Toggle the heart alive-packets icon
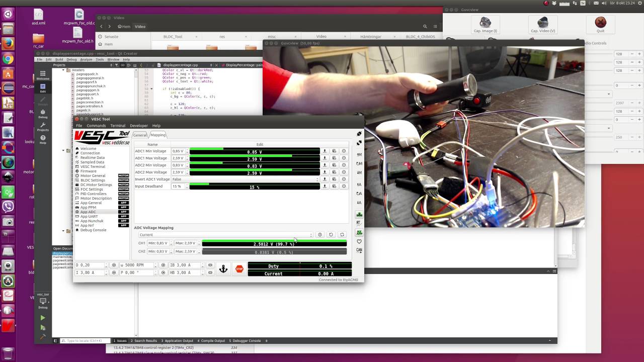Viewport: 644px width, 362px height. [x=359, y=241]
